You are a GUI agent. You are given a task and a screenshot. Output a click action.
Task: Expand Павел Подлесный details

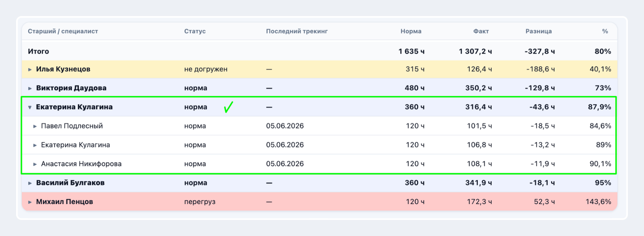(x=35, y=126)
